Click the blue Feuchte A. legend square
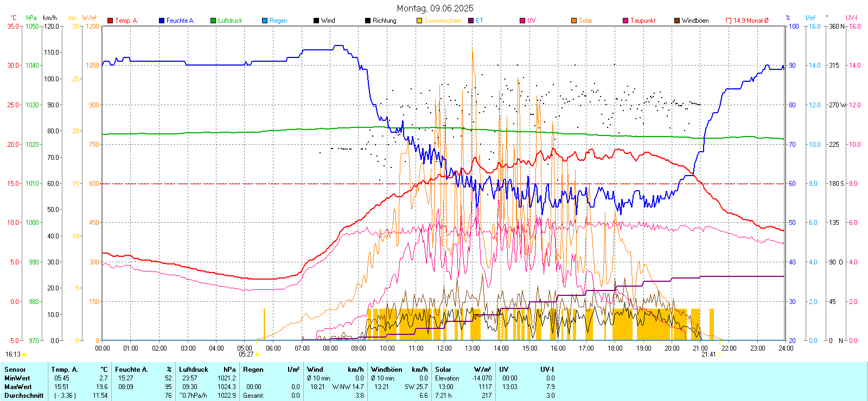Screen dimensions: 868x401 coord(162,21)
